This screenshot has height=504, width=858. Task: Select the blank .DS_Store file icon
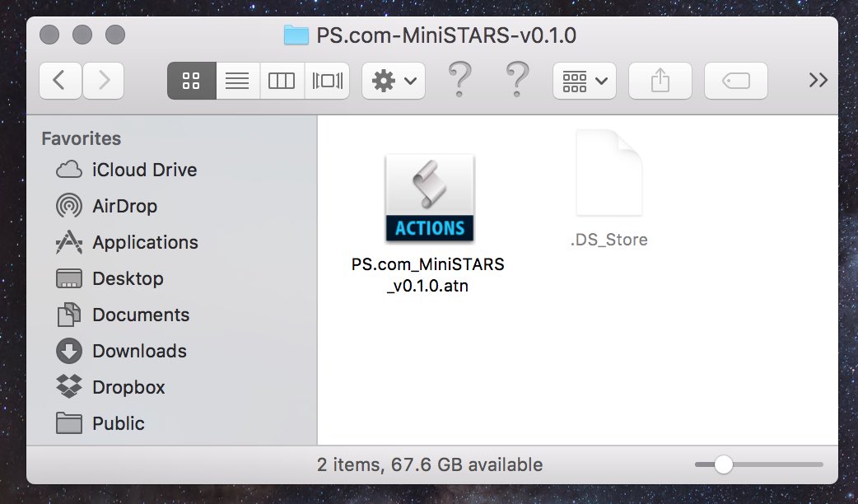[x=609, y=172]
